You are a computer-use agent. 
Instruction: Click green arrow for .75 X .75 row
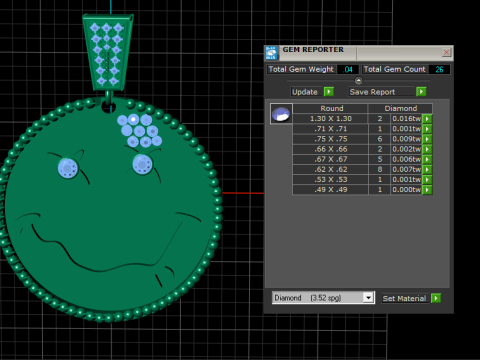click(x=427, y=139)
